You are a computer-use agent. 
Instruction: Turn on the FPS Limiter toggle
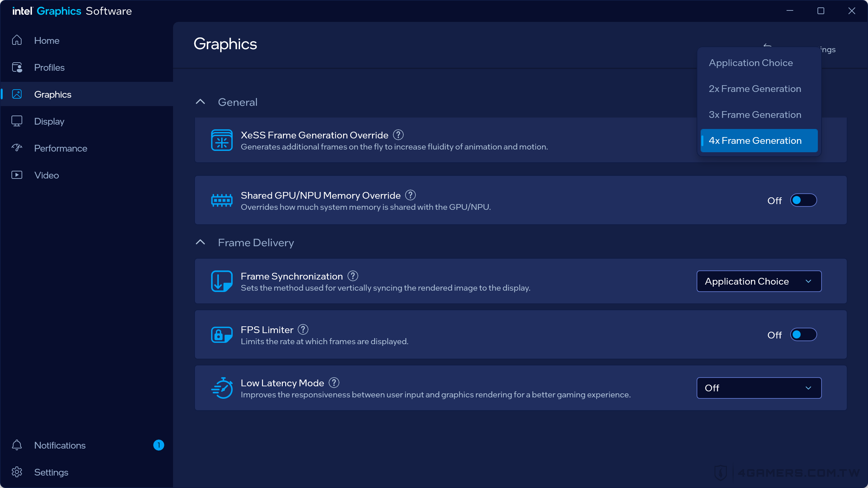tap(803, 335)
